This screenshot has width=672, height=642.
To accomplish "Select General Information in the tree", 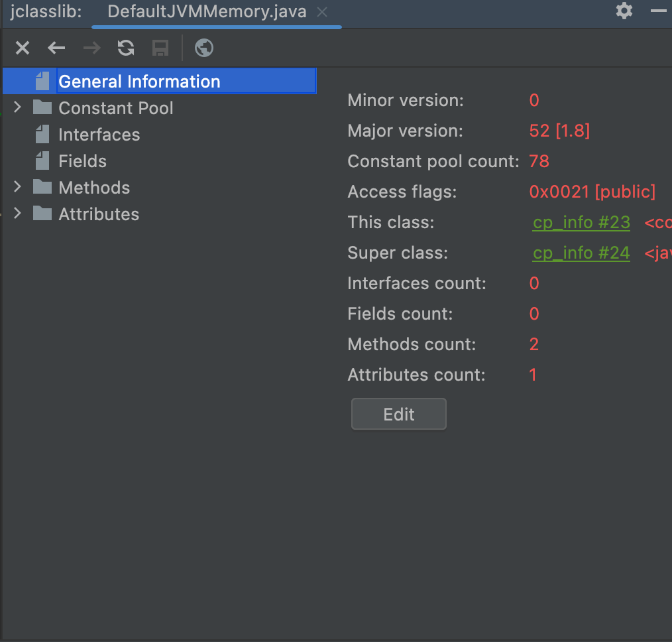I will [139, 82].
